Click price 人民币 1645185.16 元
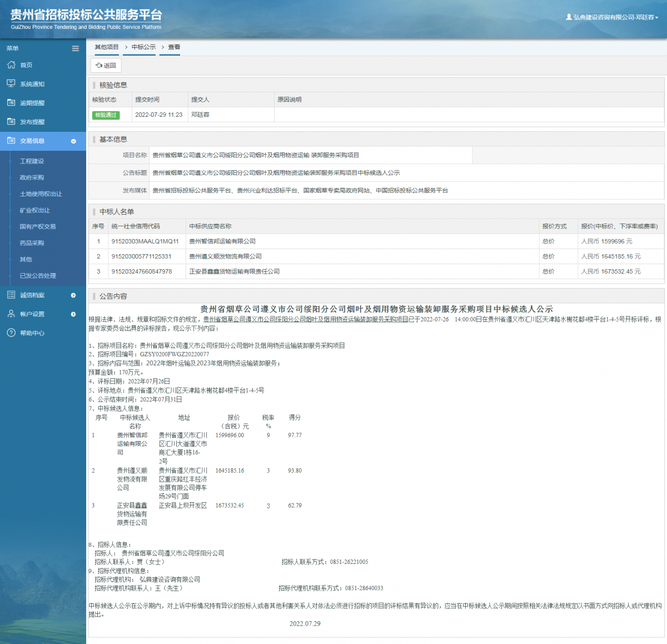This screenshot has width=667, height=644. pyautogui.click(x=611, y=256)
